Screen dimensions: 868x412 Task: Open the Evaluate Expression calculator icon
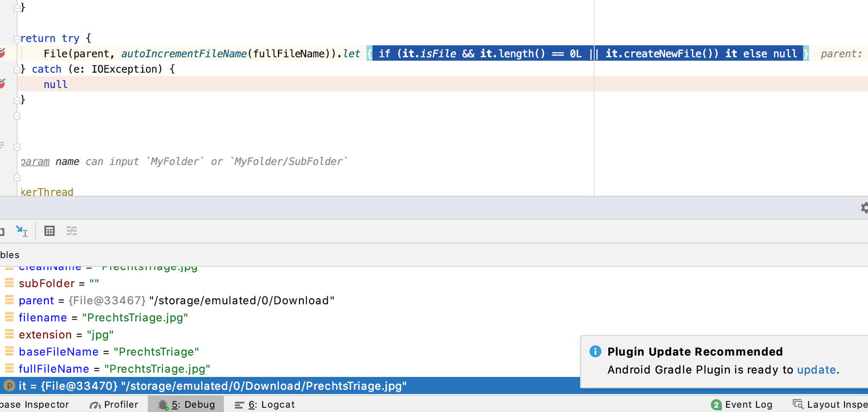click(50, 231)
